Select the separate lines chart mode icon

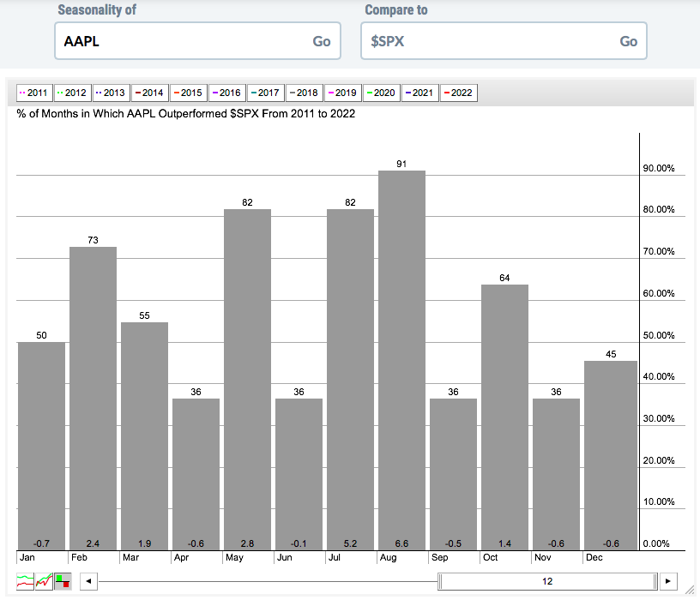[25, 581]
